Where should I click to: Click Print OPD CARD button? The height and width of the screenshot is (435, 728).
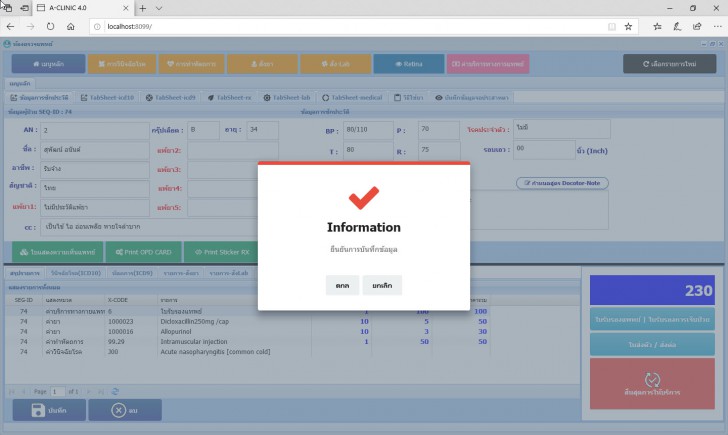pos(143,252)
